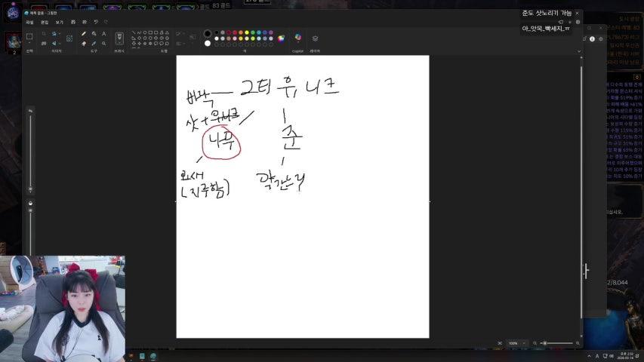The width and height of the screenshot is (644, 362).
Task: Select the Triangle shape in shapes gallery
Action: pos(167,32)
